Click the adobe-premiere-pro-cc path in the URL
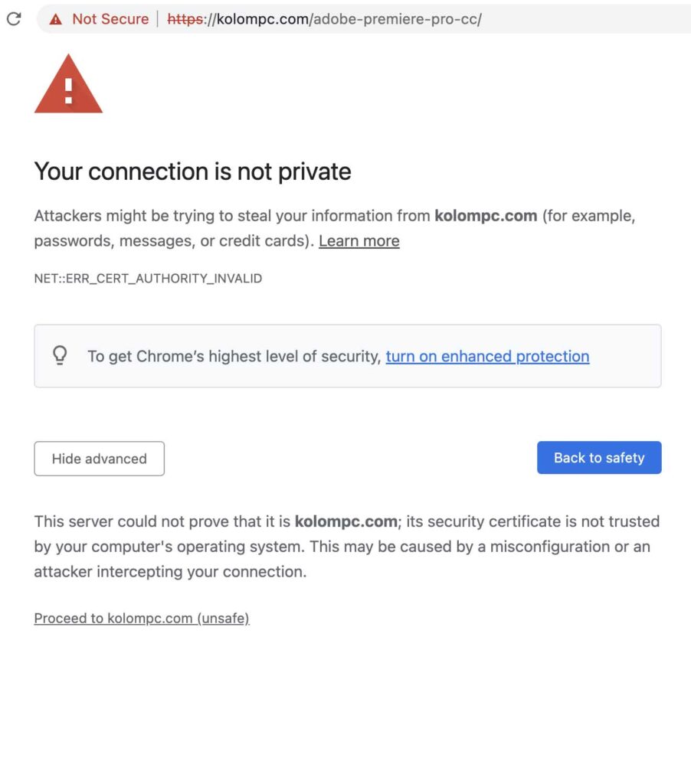Screen dimensions: 691x784 395,19
